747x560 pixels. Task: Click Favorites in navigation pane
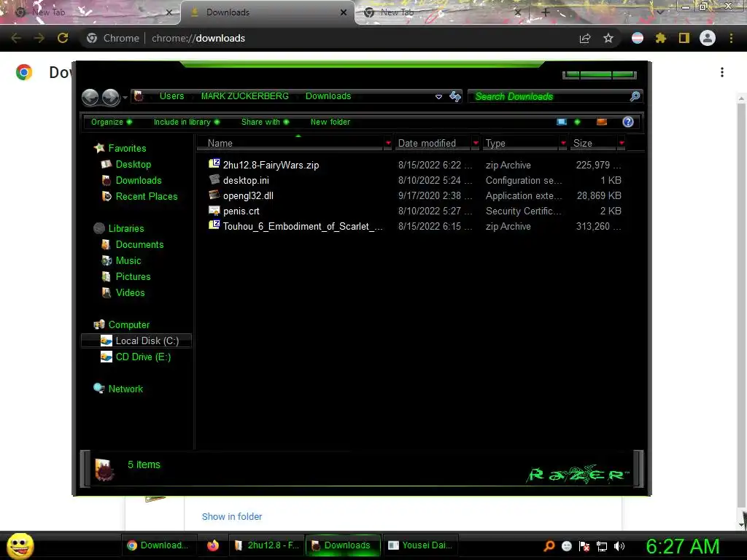coord(127,148)
